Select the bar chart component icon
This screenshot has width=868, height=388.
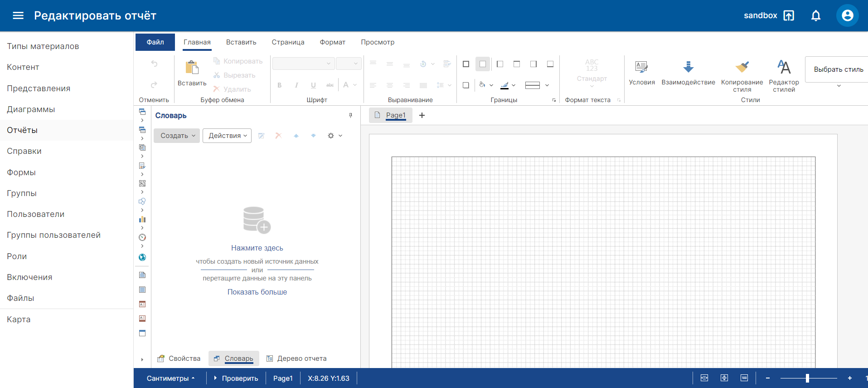142,219
